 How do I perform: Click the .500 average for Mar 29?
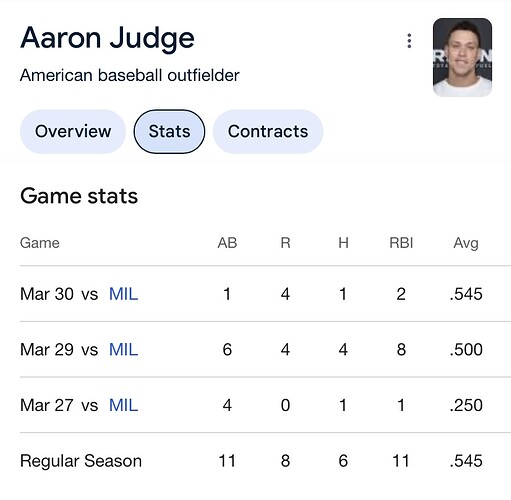tap(466, 350)
